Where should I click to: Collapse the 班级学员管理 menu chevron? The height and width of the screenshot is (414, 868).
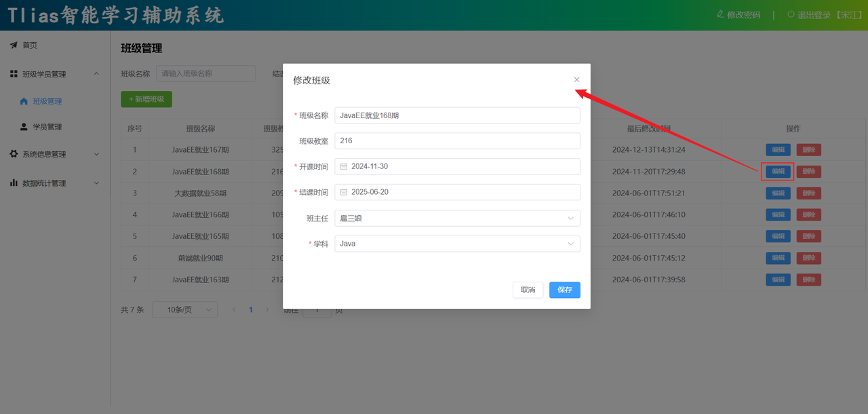coord(96,73)
